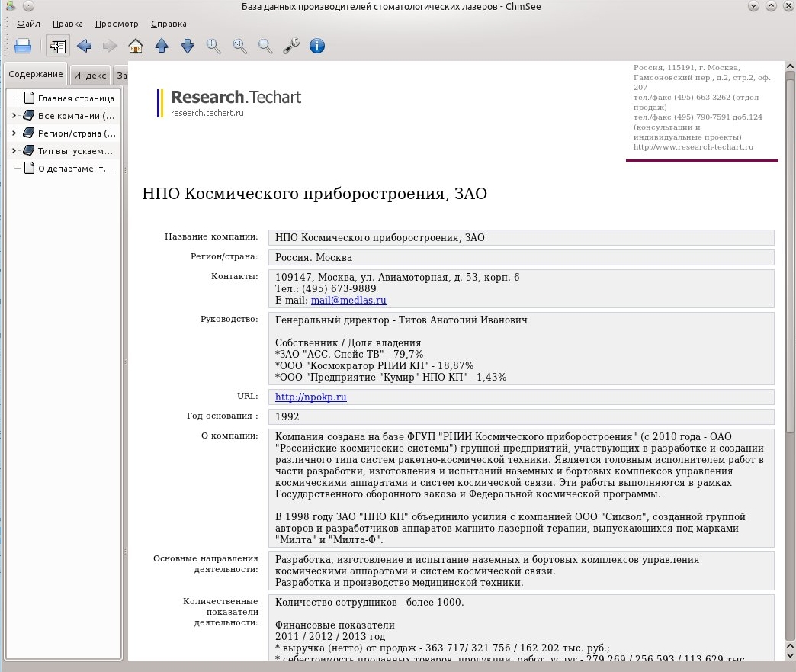
Task: Click the page heading НПО Космического приборостроения, ЗАО
Action: pyautogui.click(x=314, y=194)
